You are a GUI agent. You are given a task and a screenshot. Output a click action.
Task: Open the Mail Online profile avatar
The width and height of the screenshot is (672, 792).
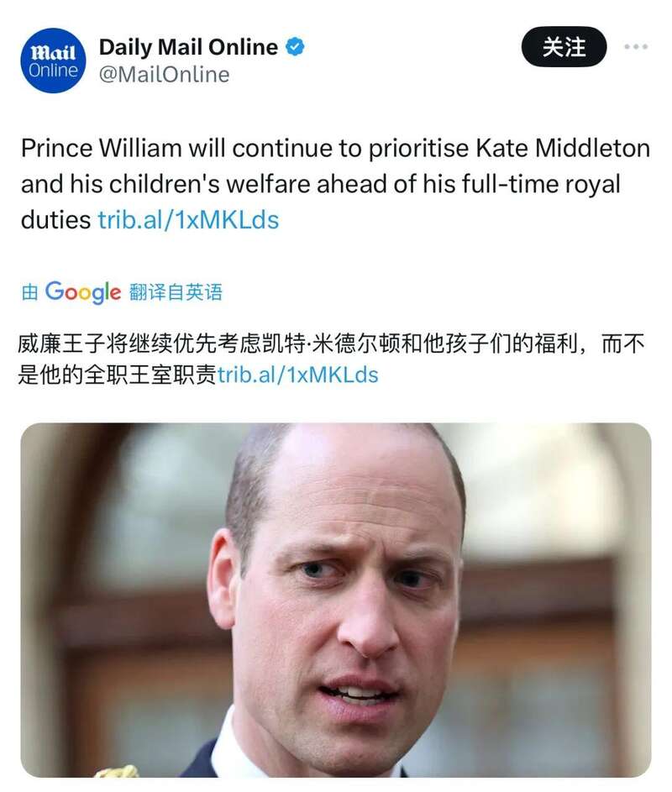53,60
